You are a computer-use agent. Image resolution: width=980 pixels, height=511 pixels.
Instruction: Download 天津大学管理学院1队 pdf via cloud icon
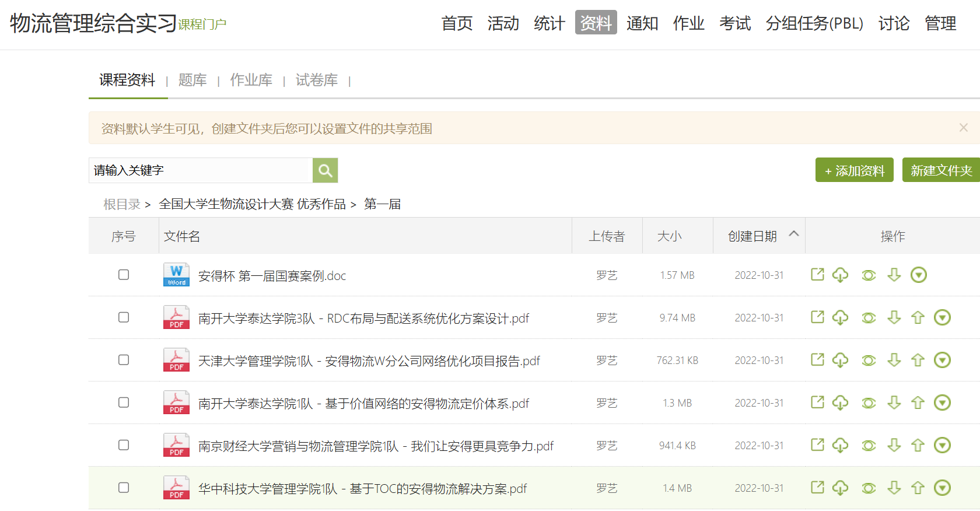coord(840,360)
